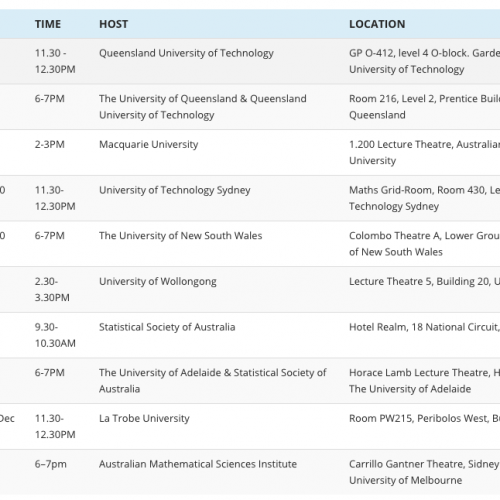Click The University of New South Wales host
The image size is (500, 500).
(x=181, y=236)
